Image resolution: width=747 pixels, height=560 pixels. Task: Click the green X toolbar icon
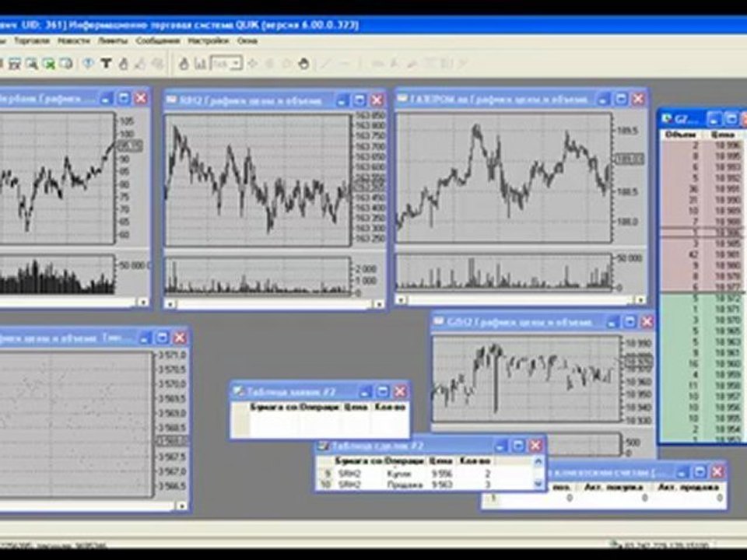coord(48,63)
